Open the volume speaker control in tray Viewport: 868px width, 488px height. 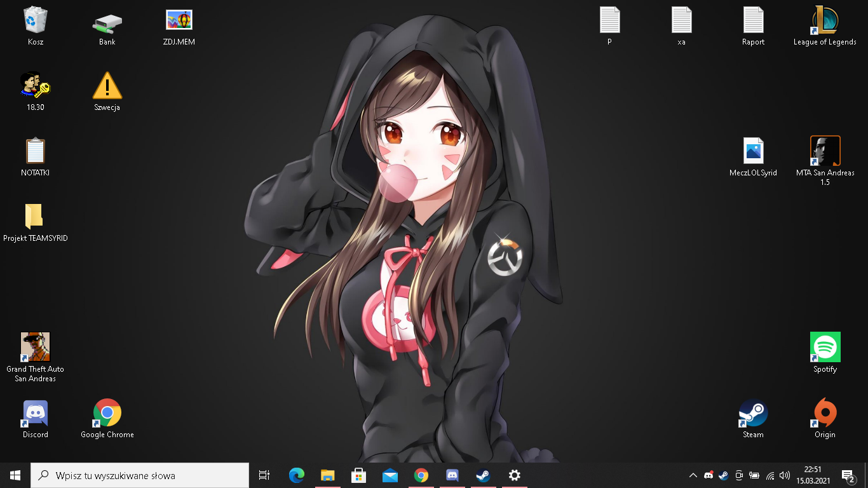pos(785,475)
